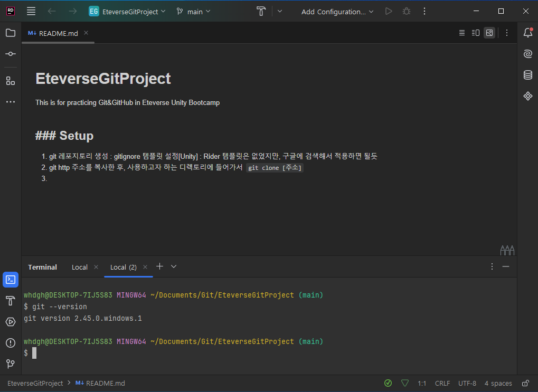Open the Problems tool window

coord(10,342)
